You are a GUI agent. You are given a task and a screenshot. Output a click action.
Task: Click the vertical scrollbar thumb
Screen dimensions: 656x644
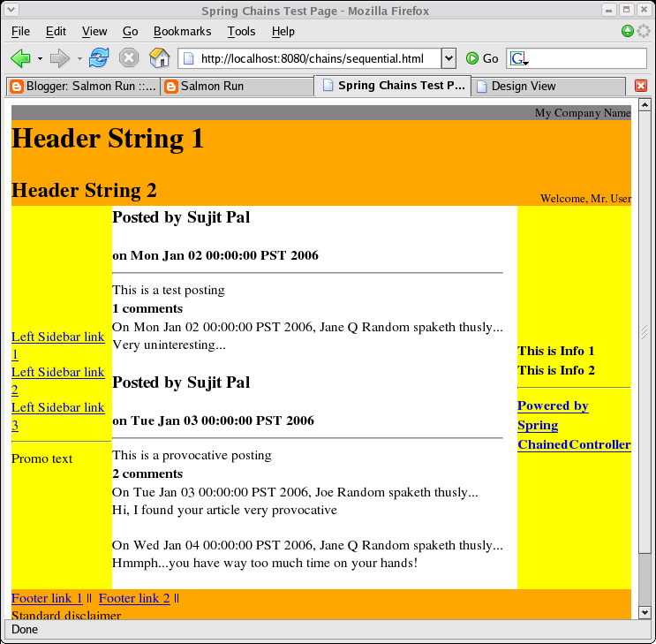click(x=645, y=330)
